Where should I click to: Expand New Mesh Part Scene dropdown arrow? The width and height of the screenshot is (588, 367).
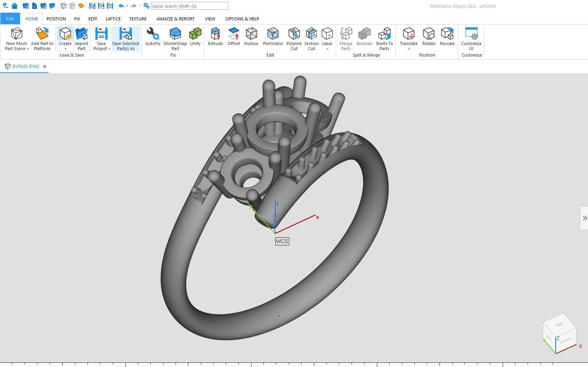[x=28, y=49]
